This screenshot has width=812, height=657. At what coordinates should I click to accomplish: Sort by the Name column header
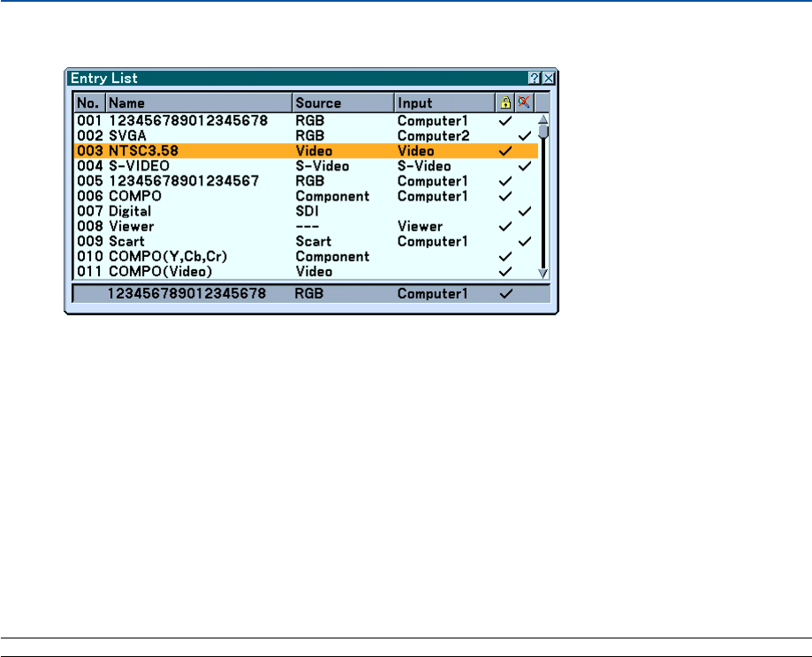click(200, 102)
